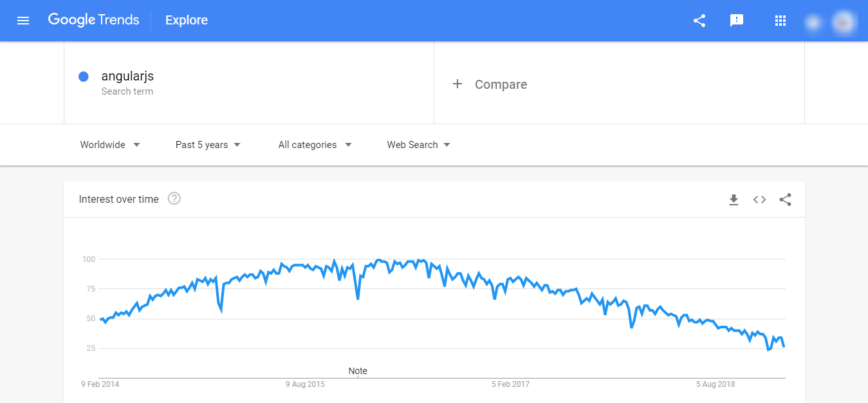Open the Past 5 years dropdown
This screenshot has width=868, height=403.
click(x=208, y=145)
